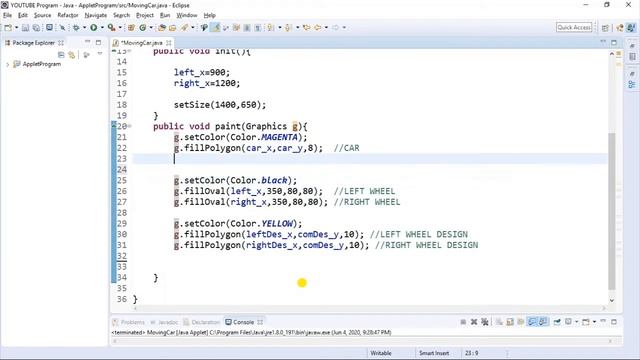The height and width of the screenshot is (360, 640).
Task: Click the Outline icon in right trim
Action: tap(632, 84)
